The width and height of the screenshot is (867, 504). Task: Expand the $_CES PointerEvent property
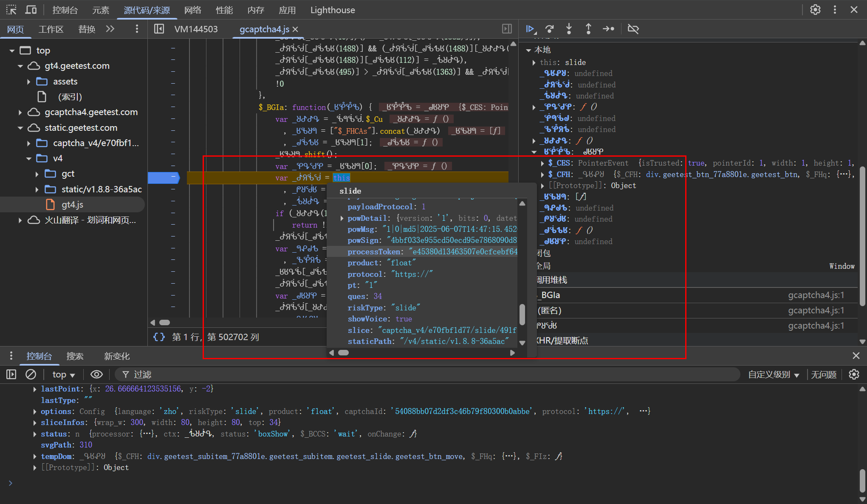point(542,163)
